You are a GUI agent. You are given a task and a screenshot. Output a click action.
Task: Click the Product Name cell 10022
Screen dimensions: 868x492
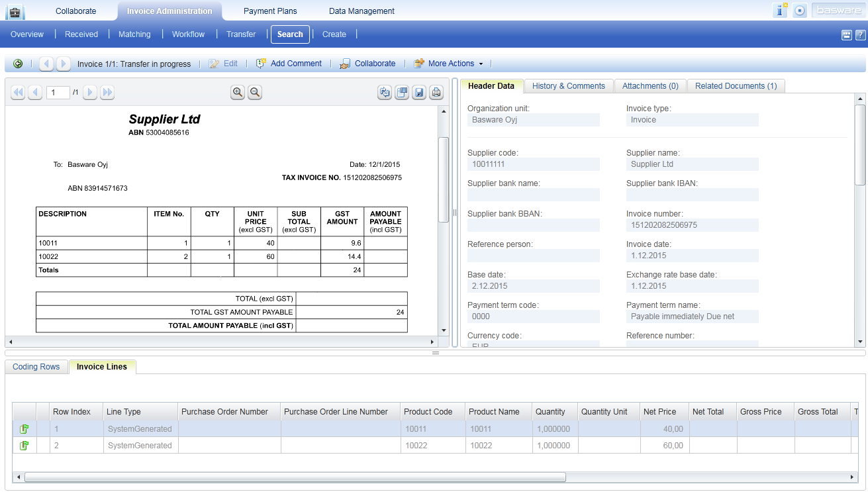pos(498,446)
